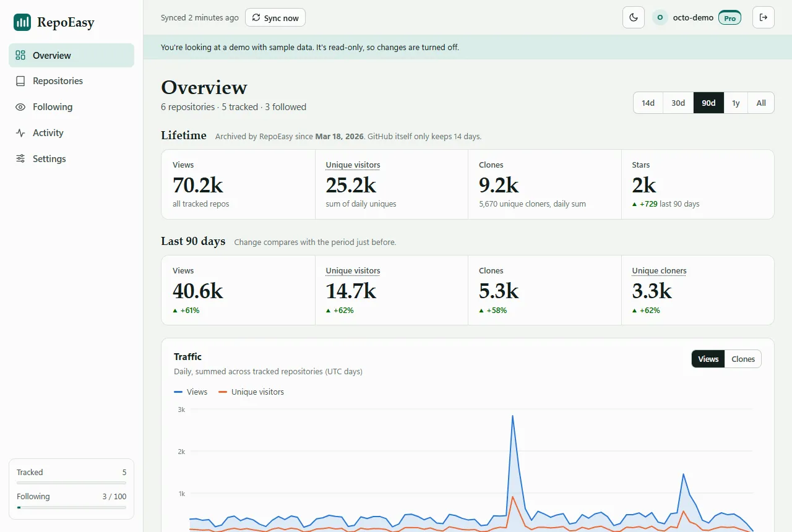Click the Stars value 2k
The image size is (792, 532).
[644, 184]
